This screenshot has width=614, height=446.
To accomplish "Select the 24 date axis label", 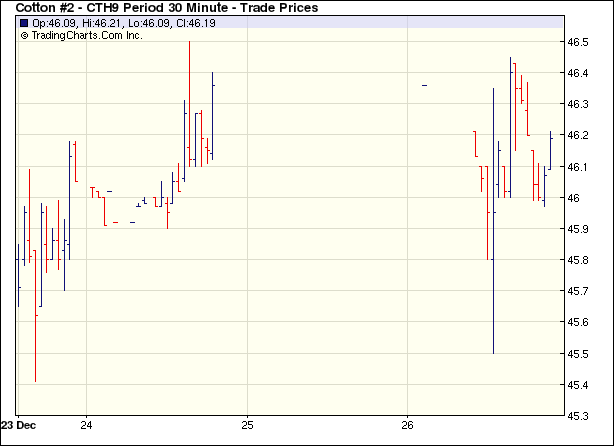I will [86, 423].
